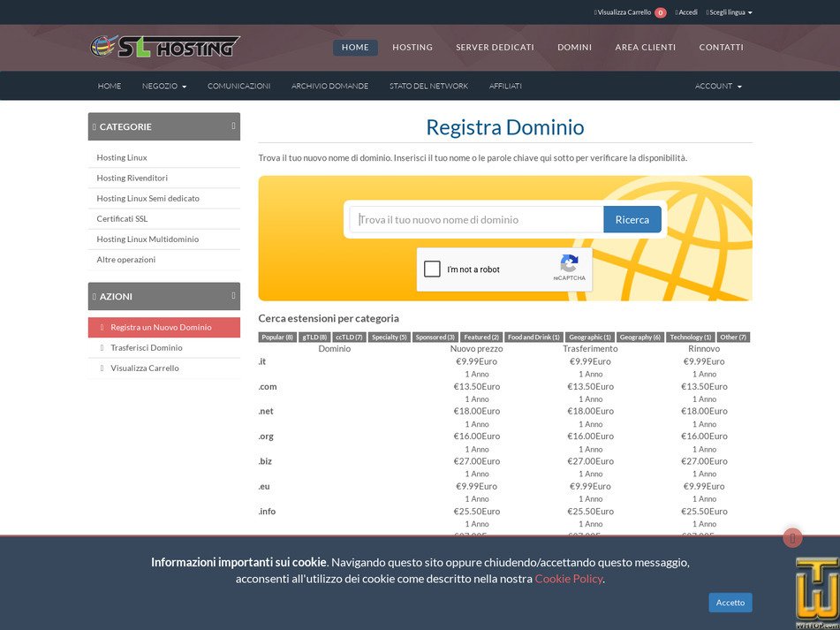Image resolution: width=840 pixels, height=630 pixels.
Task: Click the Accedi login link
Action: coord(687,12)
